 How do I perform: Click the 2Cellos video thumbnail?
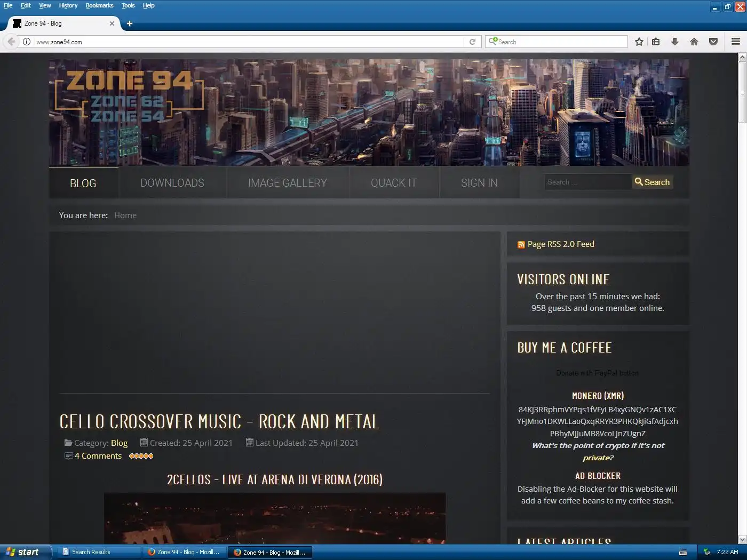[x=275, y=518]
